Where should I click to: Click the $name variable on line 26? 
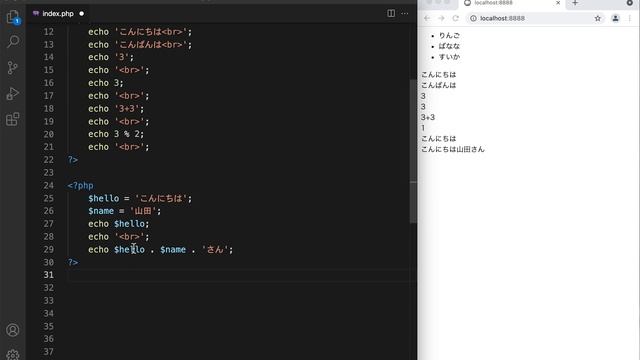[101, 211]
